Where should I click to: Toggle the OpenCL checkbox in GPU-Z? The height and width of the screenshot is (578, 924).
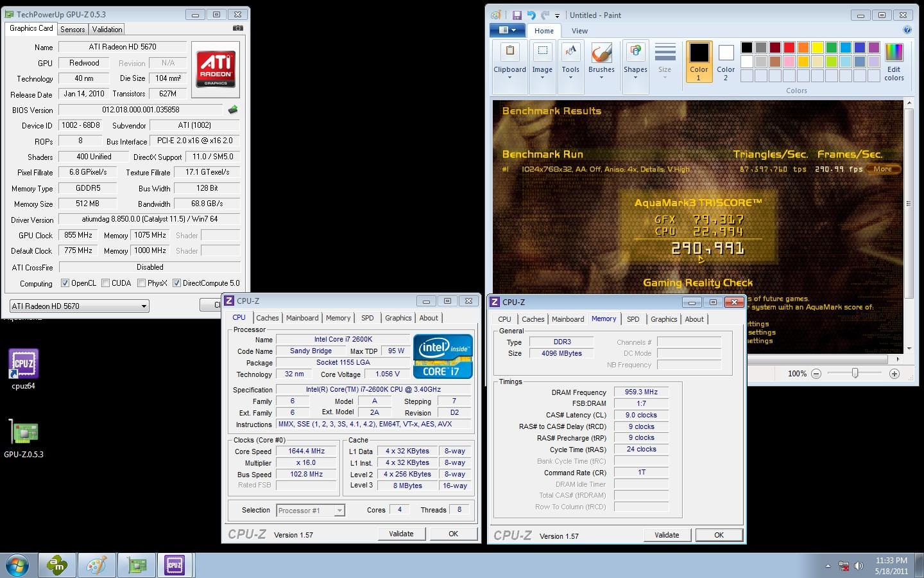pos(65,283)
